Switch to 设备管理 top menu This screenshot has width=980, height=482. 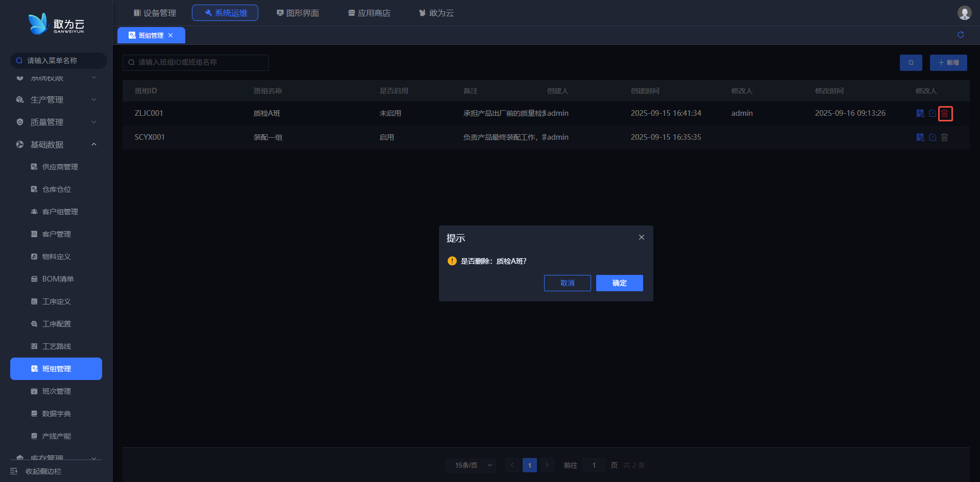tap(155, 13)
